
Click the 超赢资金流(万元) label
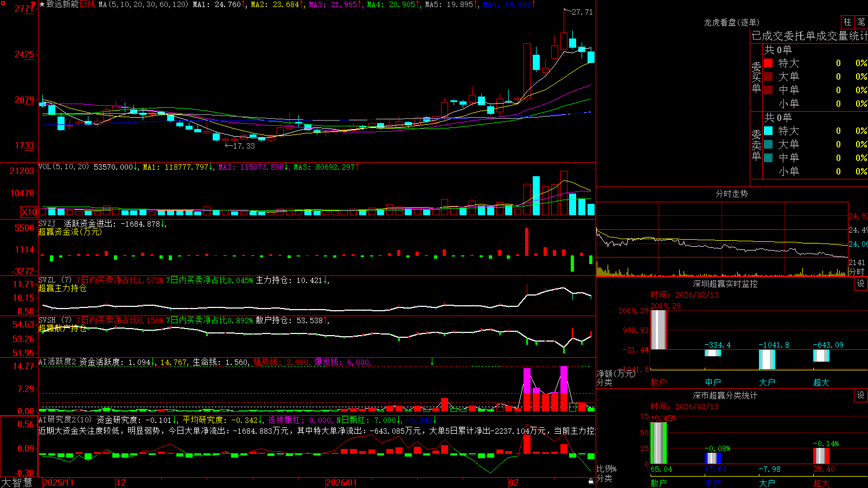70,232
